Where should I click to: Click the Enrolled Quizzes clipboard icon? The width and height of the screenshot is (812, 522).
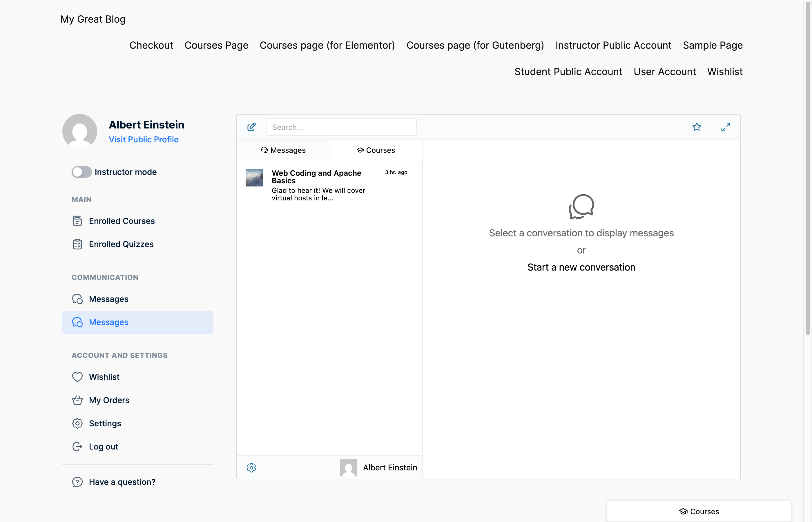(x=77, y=244)
